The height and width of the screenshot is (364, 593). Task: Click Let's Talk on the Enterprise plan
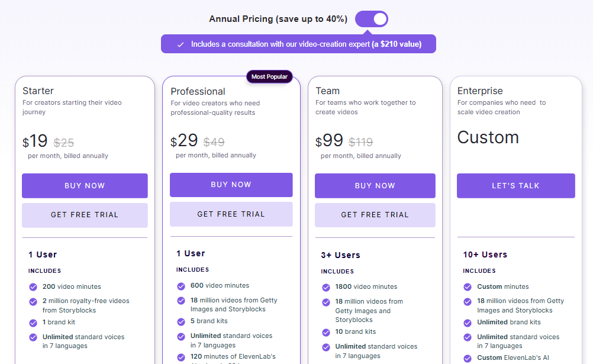pos(515,185)
